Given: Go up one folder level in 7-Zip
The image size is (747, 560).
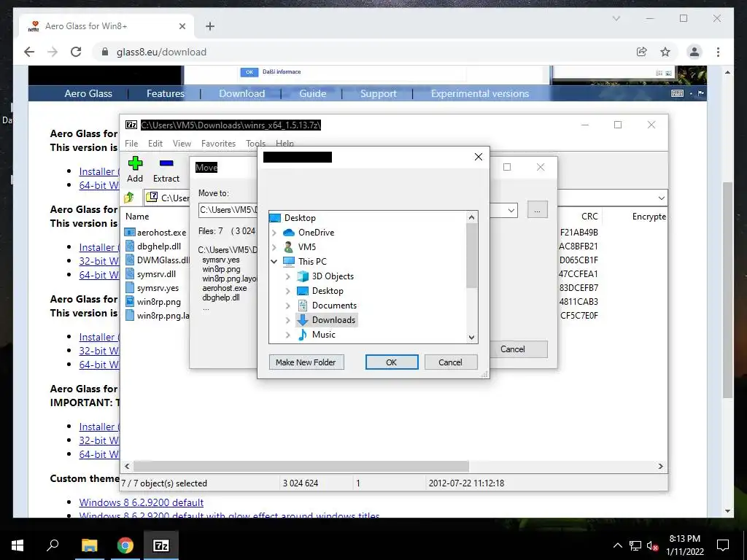Looking at the screenshot, I should (129, 197).
